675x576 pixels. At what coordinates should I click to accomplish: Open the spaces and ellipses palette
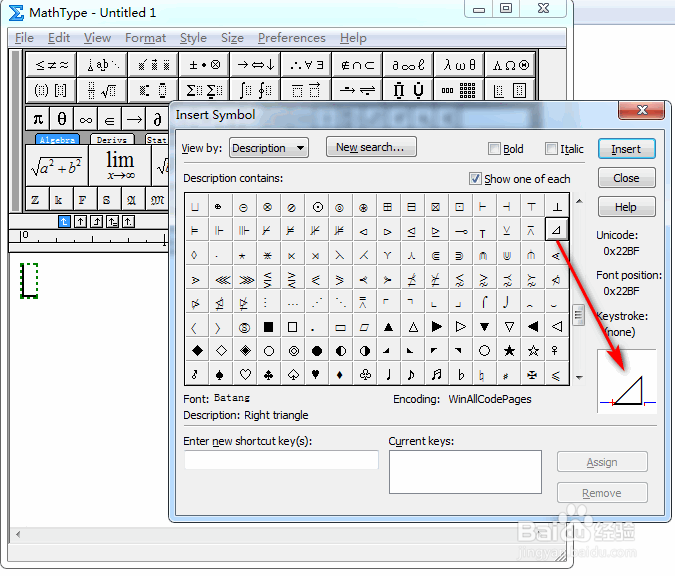[102, 65]
